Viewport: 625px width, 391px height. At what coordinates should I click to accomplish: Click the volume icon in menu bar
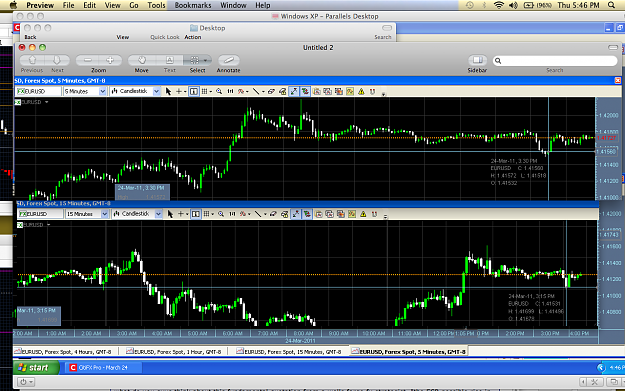point(513,5)
